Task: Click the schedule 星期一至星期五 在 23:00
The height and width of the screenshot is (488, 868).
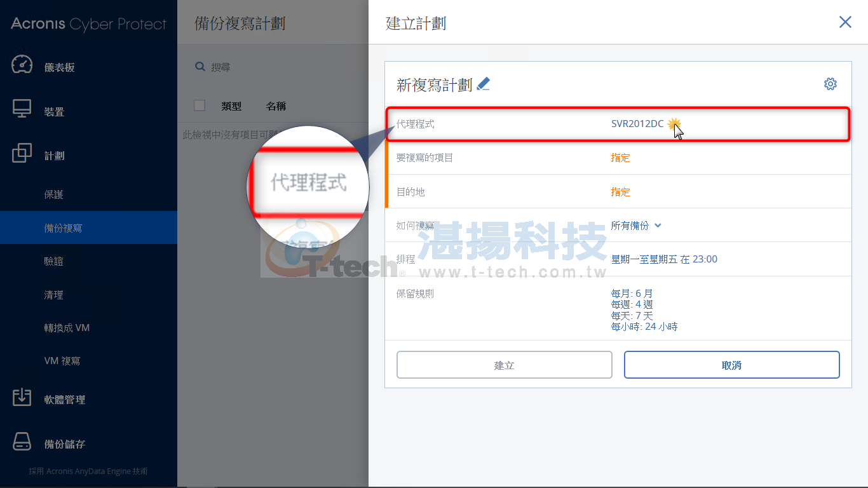Action: coord(664,259)
